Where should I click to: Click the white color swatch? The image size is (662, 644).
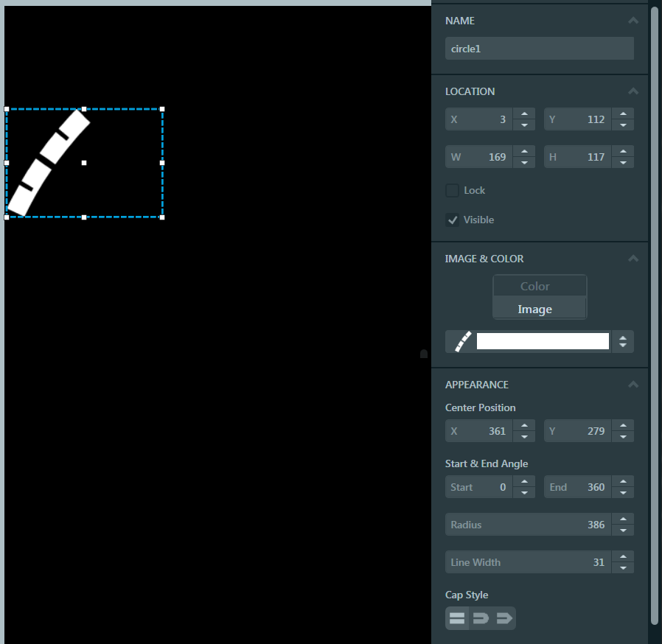(x=543, y=341)
